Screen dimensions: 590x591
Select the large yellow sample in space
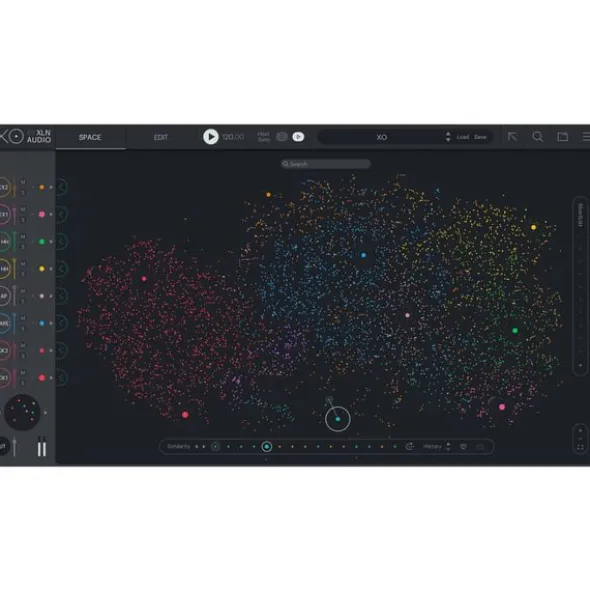click(533, 227)
